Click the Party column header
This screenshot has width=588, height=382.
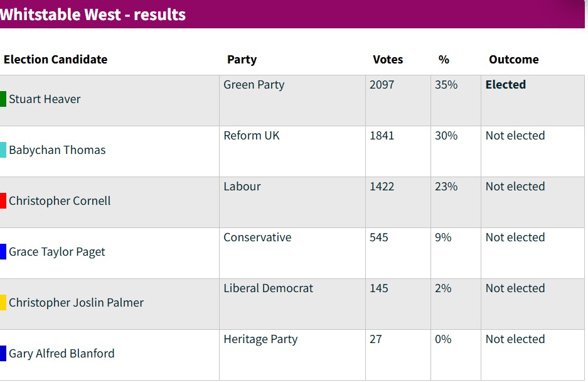pos(242,59)
